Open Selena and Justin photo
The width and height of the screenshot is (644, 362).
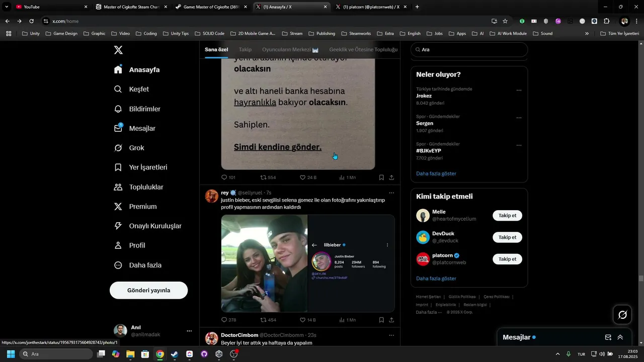[x=264, y=263]
